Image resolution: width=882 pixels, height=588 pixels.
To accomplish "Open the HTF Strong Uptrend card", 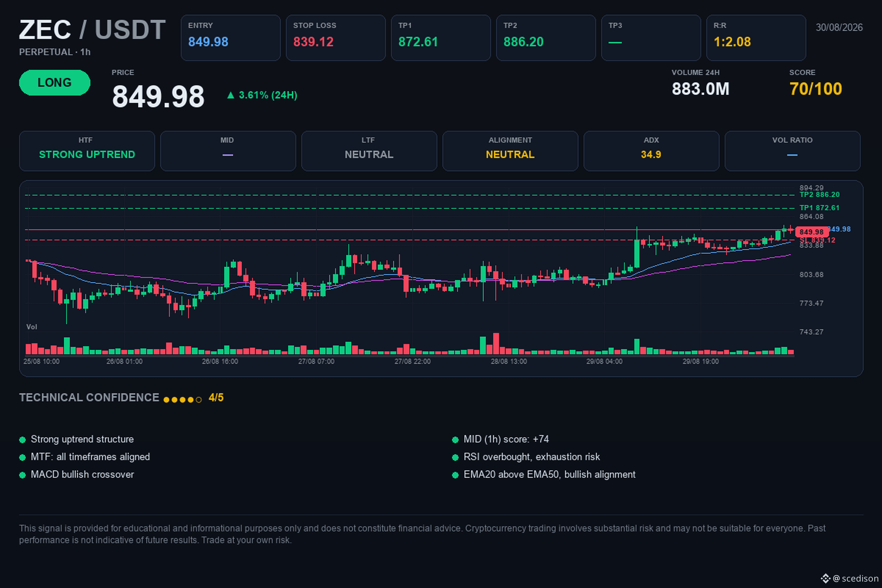I will click(87, 151).
